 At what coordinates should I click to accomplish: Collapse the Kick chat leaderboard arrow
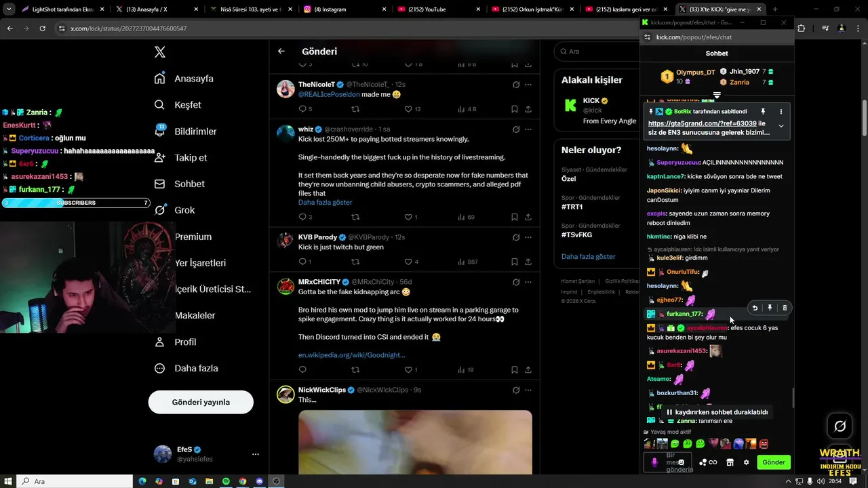717,96
